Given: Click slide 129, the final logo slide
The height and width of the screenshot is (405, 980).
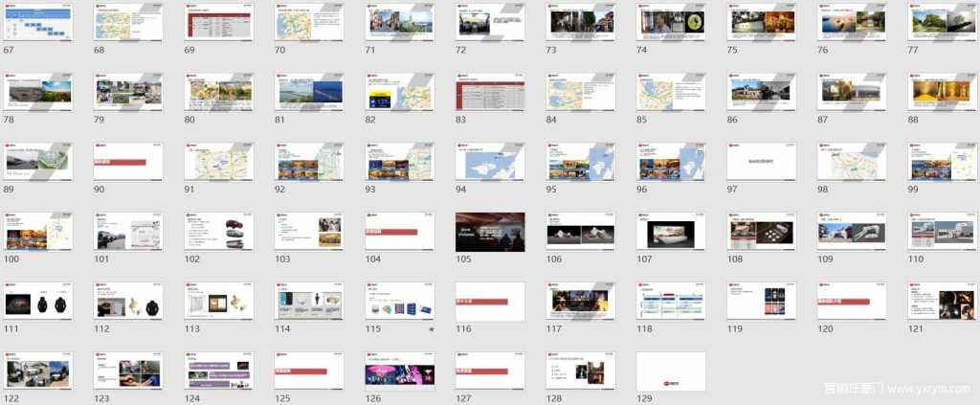Looking at the screenshot, I should (671, 371).
